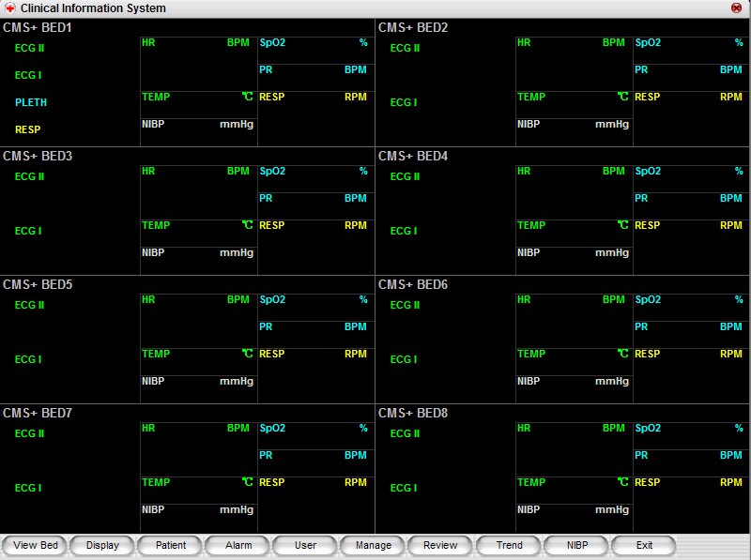751x560 pixels.
Task: Click the ECG I label in BED8
Action: [x=404, y=488]
